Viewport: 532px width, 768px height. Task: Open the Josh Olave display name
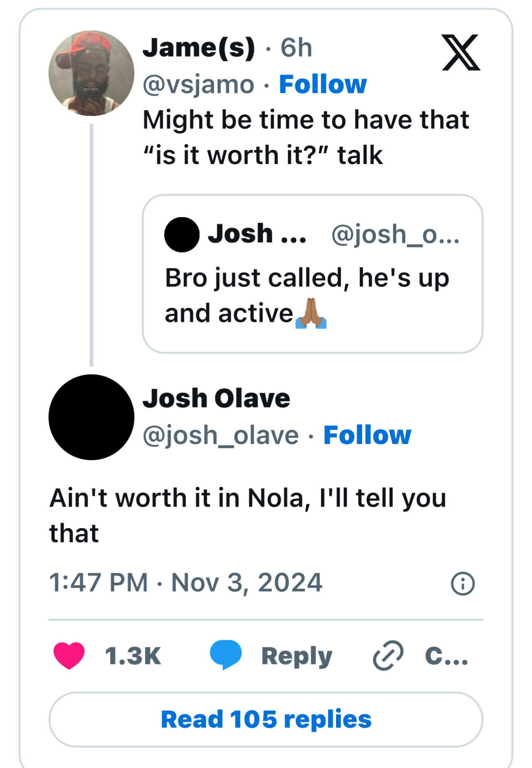(x=216, y=398)
